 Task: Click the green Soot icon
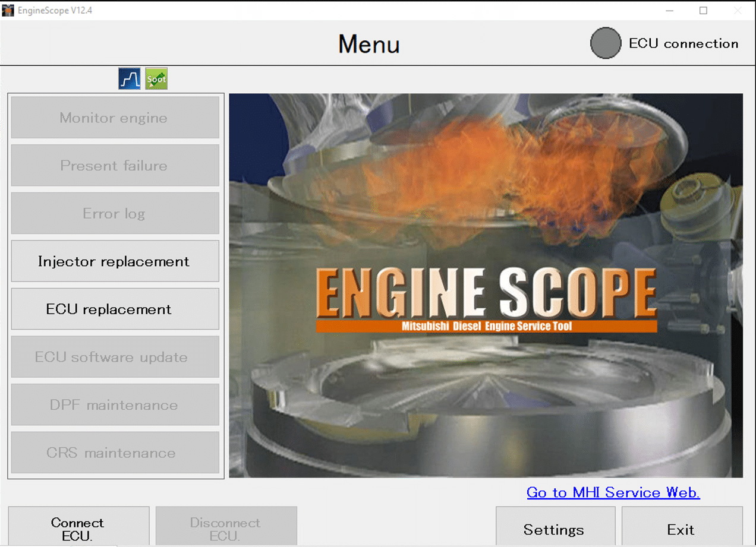click(156, 78)
